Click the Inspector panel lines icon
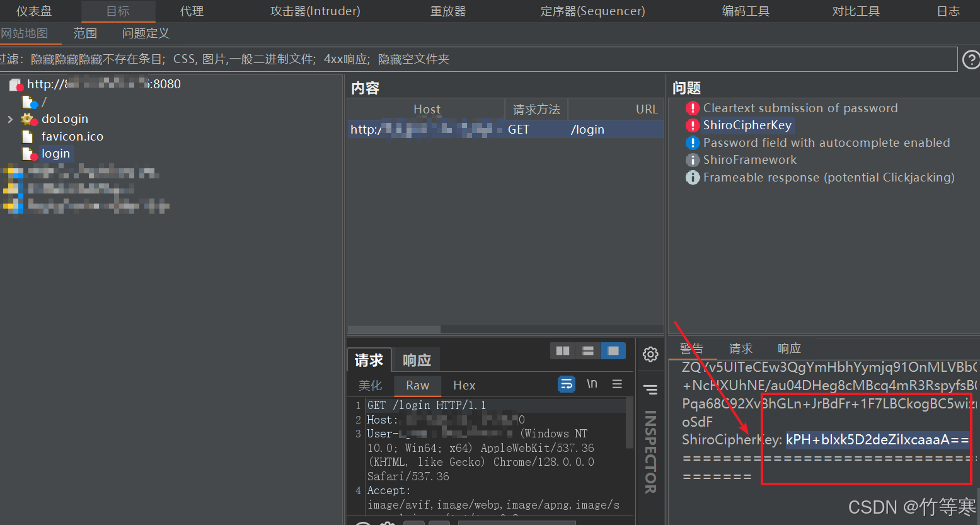This screenshot has width=980, height=525. pyautogui.click(x=650, y=389)
